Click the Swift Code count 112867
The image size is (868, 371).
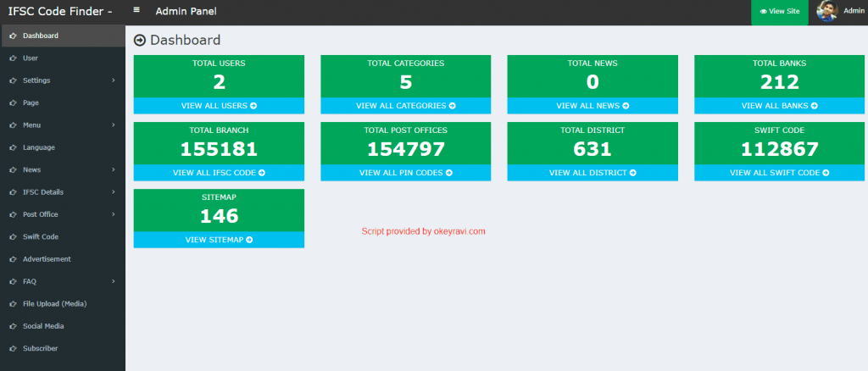780,149
